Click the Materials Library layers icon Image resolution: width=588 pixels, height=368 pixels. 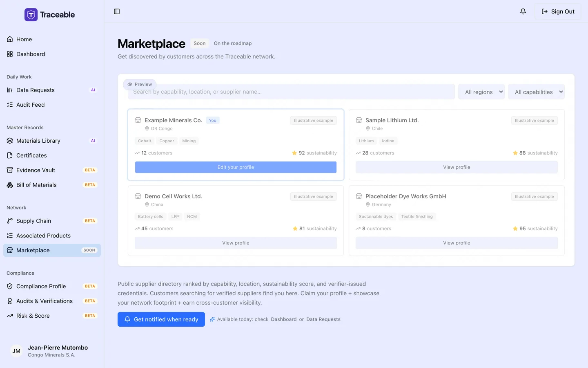tap(10, 141)
